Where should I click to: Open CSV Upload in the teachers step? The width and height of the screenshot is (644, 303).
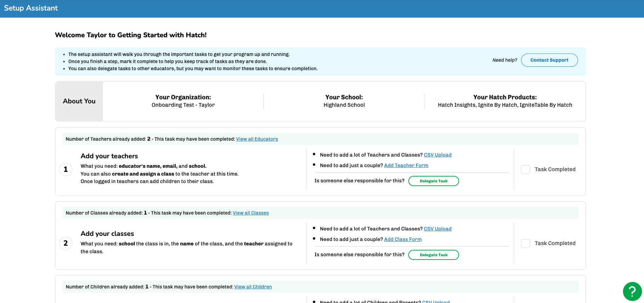[437, 155]
